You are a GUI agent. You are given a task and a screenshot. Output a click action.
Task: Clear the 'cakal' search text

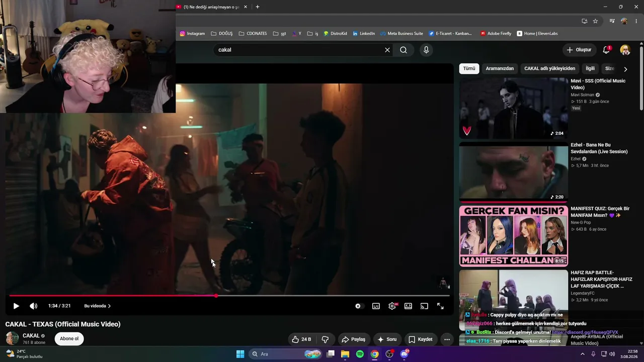[387, 50]
